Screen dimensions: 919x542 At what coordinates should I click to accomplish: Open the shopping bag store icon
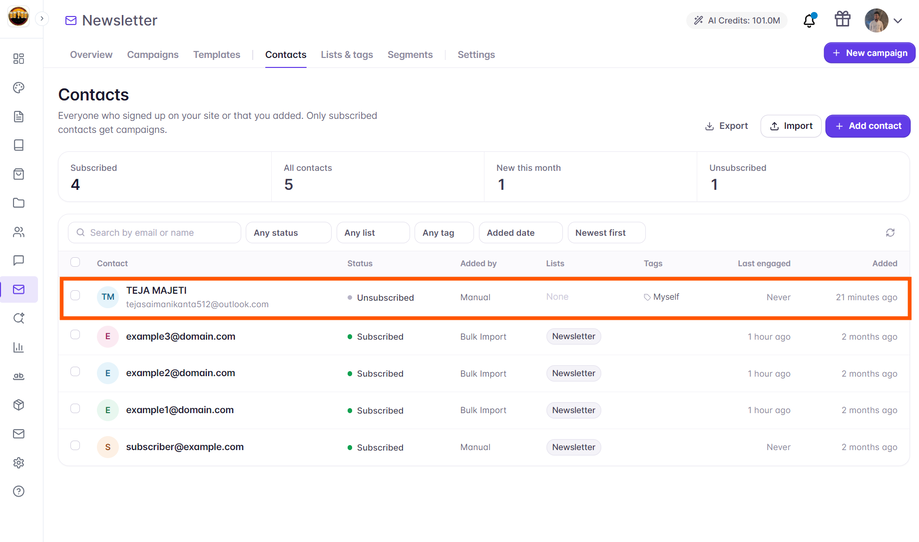point(19,174)
